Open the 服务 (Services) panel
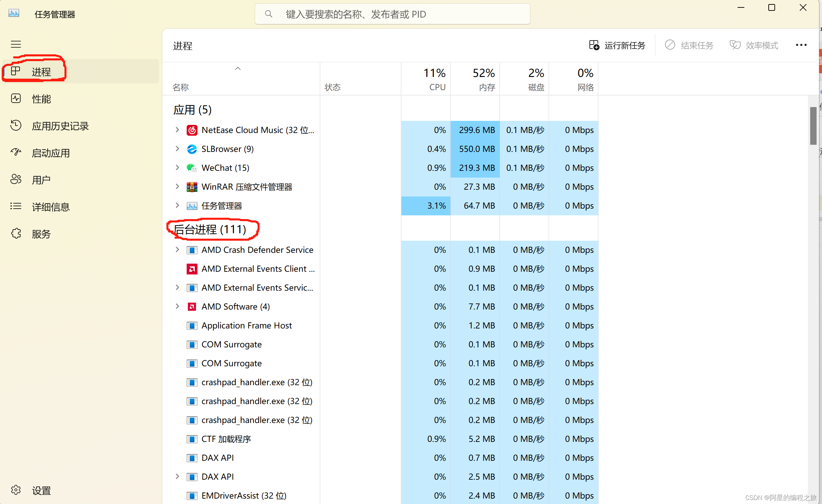 coord(42,234)
